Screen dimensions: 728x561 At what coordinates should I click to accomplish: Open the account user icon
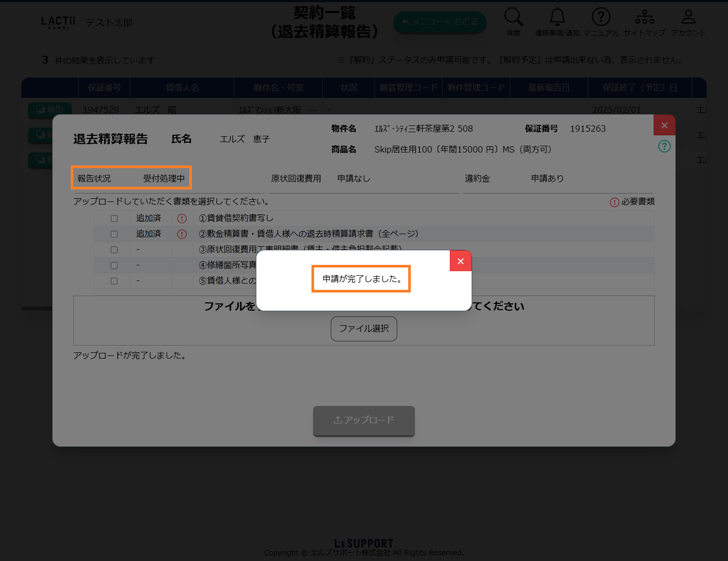click(688, 17)
